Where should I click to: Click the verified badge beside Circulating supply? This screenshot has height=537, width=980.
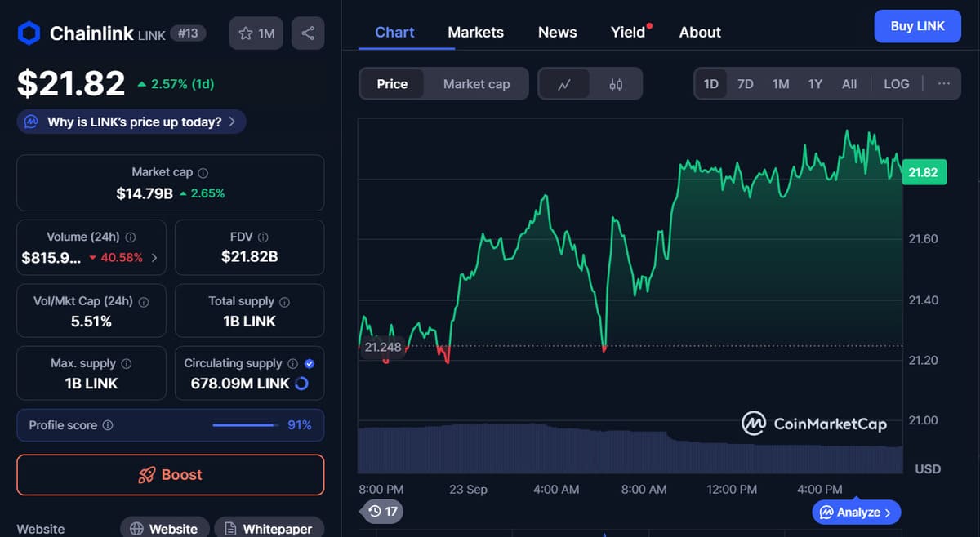tap(310, 363)
